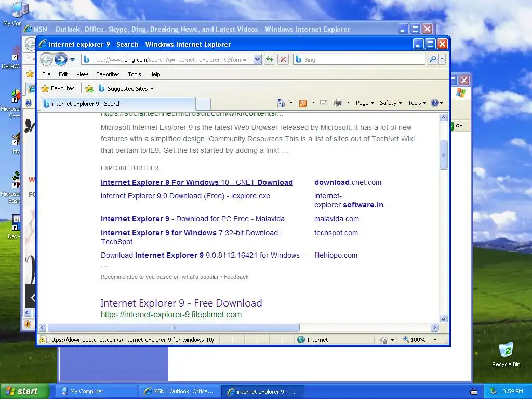Open the search provider dropdown arrow
The image size is (532, 399).
pyautogui.click(x=442, y=59)
